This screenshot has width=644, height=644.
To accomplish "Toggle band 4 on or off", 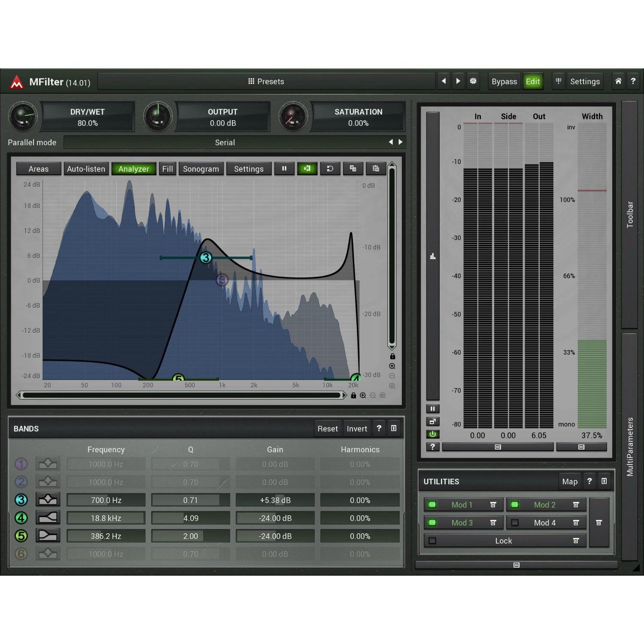I will tap(21, 518).
